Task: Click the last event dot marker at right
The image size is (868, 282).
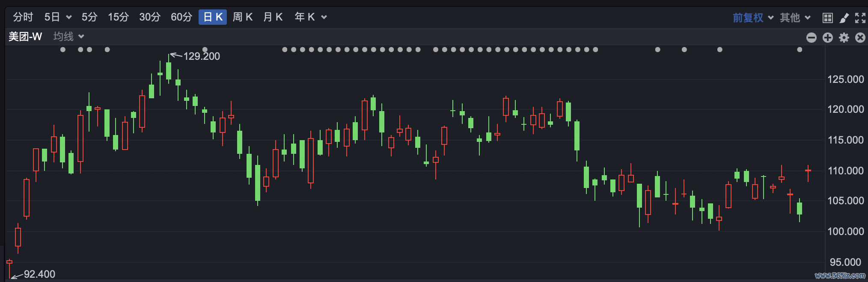Action: (x=800, y=50)
